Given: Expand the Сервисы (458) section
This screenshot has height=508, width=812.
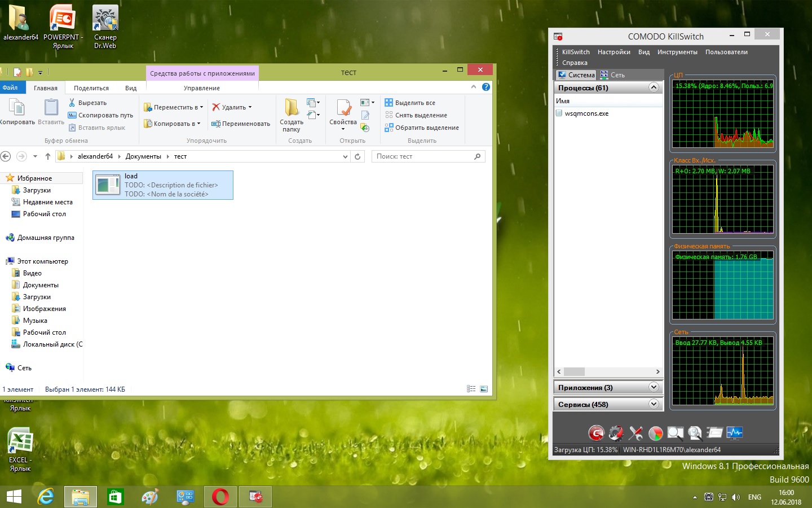Looking at the screenshot, I should (654, 404).
